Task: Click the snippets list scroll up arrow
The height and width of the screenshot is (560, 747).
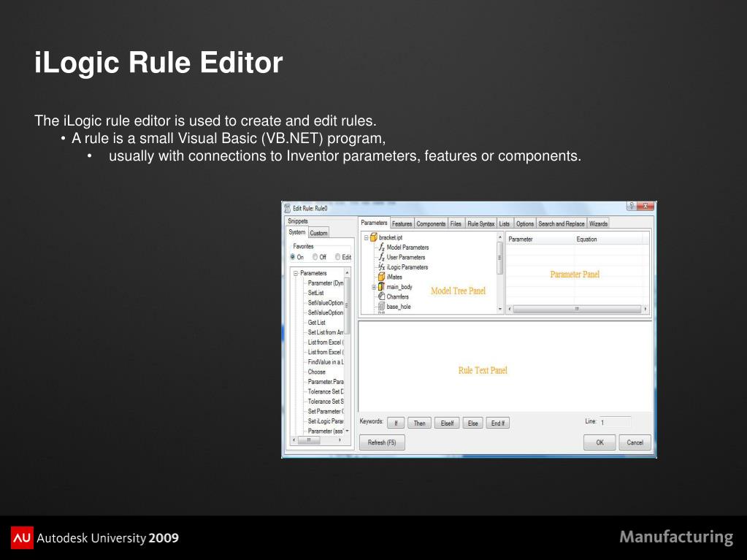Action: click(347, 273)
